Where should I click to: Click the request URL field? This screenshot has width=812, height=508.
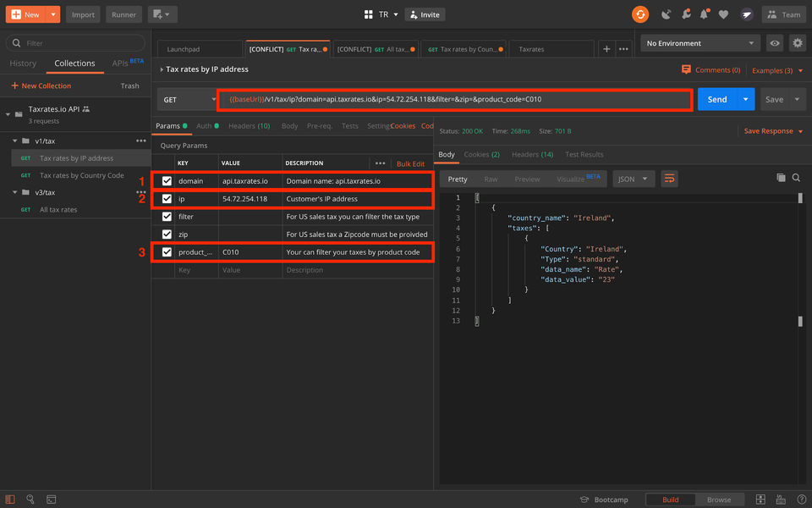tap(455, 100)
